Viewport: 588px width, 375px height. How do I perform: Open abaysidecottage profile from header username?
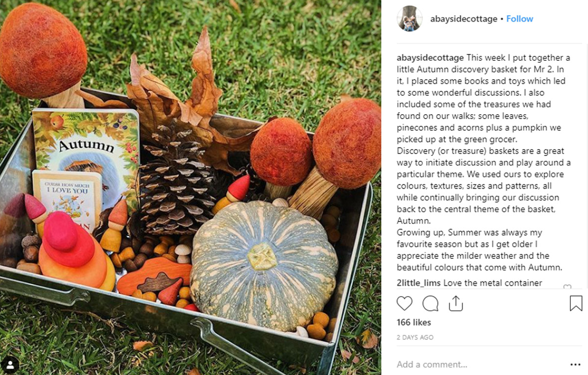point(464,19)
